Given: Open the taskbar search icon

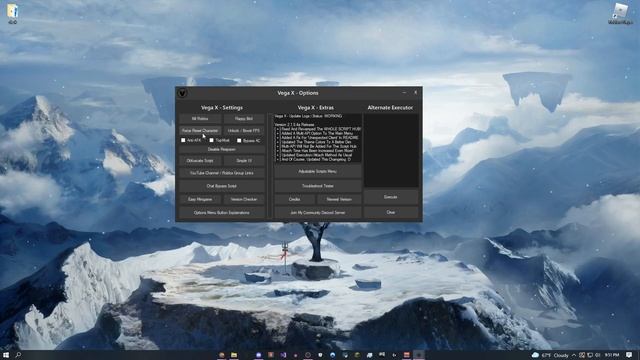Looking at the screenshot, I should tap(18, 355).
